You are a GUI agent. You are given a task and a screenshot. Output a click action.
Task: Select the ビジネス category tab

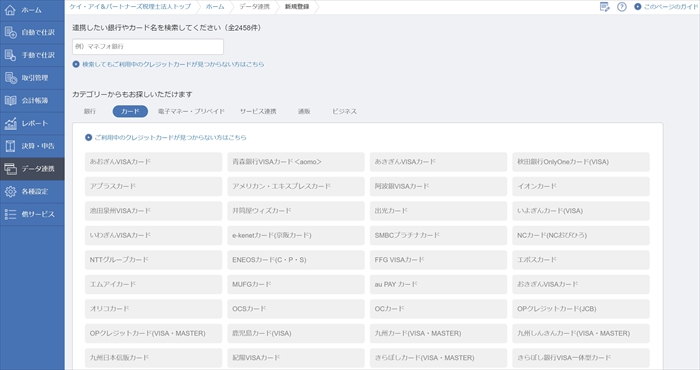click(x=344, y=111)
